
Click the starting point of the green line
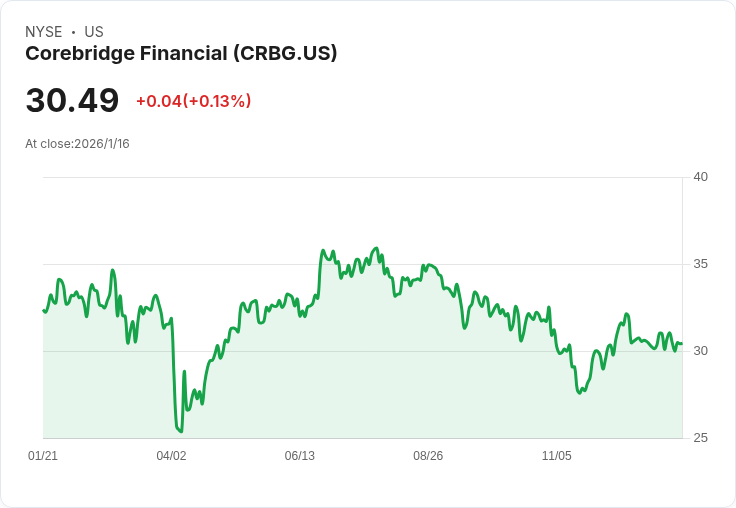pos(44,310)
